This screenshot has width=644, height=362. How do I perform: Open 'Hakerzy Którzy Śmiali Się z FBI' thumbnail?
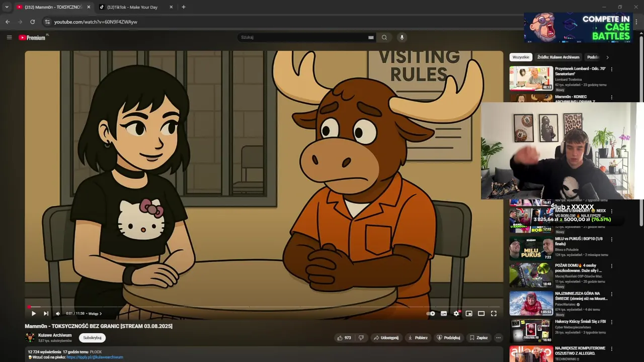pyautogui.click(x=531, y=331)
